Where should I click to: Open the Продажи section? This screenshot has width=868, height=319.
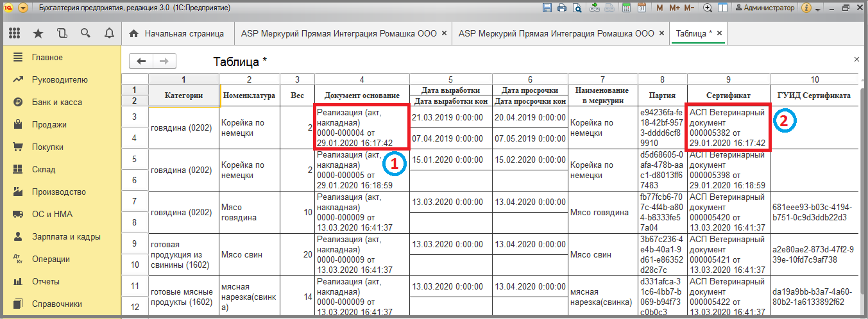(x=61, y=125)
